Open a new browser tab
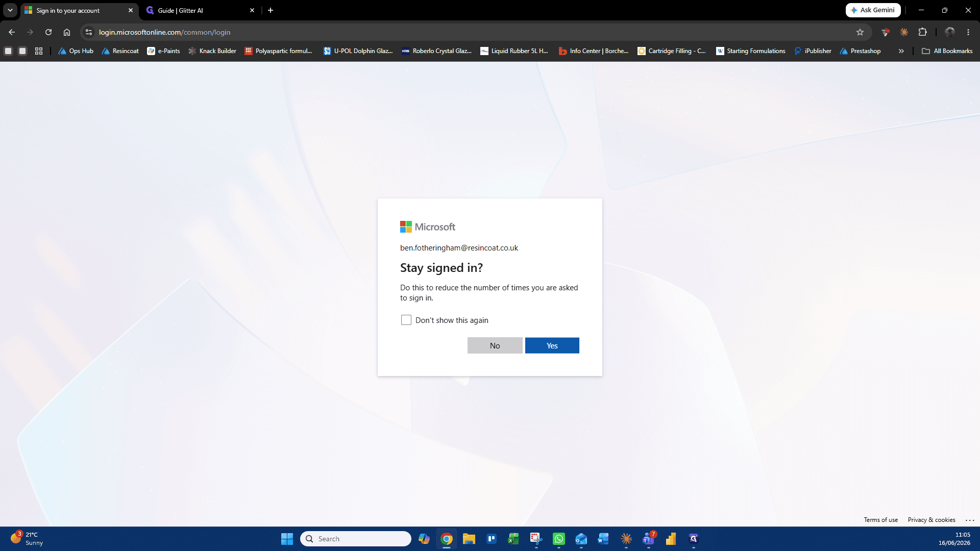Image resolution: width=980 pixels, height=551 pixels. coord(271,10)
